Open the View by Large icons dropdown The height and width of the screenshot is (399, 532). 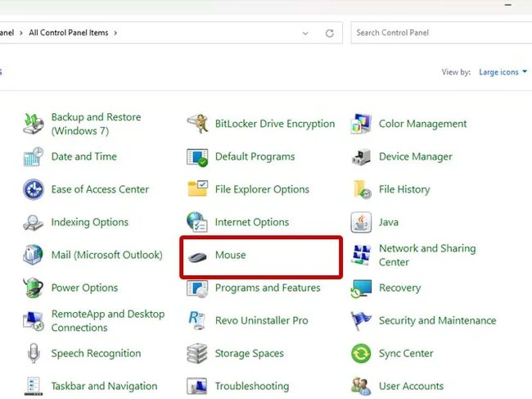tap(503, 72)
